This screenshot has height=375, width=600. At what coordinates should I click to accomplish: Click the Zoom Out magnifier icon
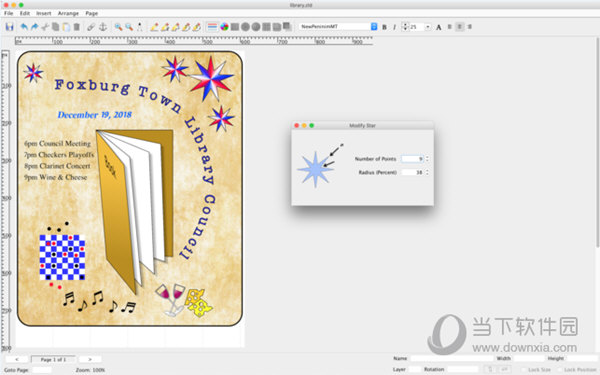point(129,27)
